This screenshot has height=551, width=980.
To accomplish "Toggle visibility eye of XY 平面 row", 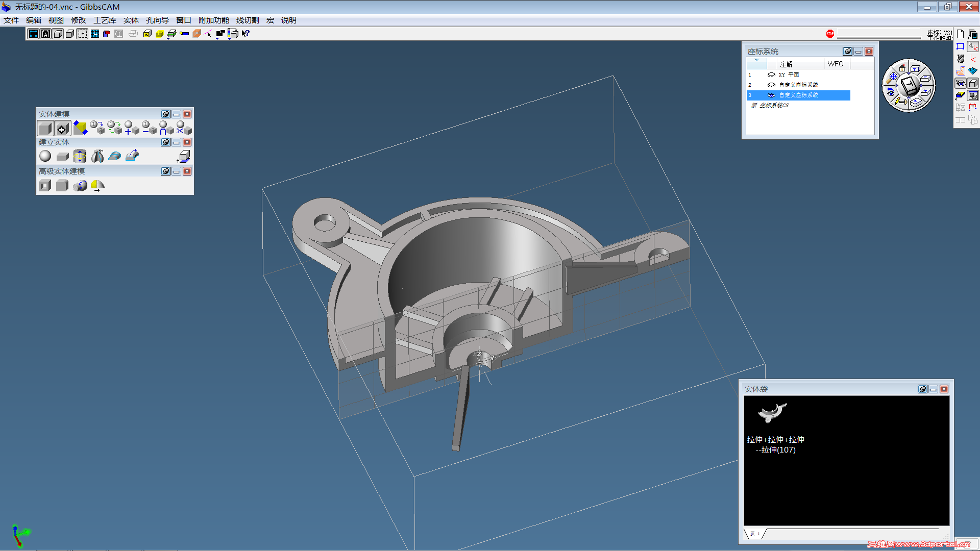I will [771, 75].
